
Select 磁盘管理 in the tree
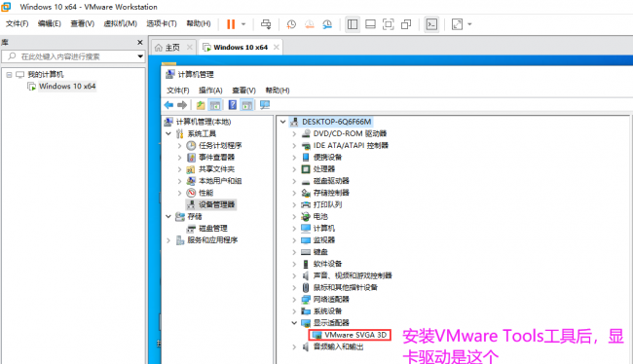click(x=213, y=229)
